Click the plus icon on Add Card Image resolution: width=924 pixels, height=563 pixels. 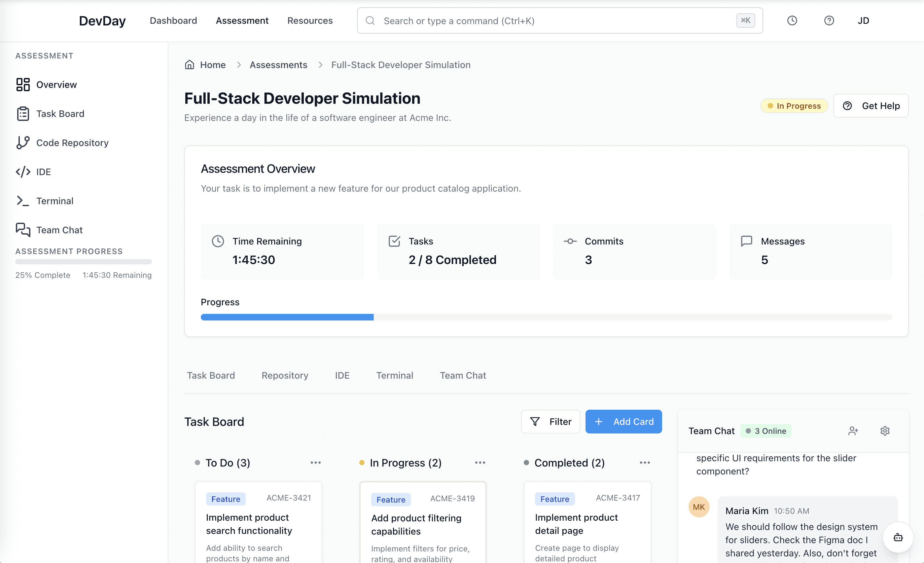tap(599, 422)
